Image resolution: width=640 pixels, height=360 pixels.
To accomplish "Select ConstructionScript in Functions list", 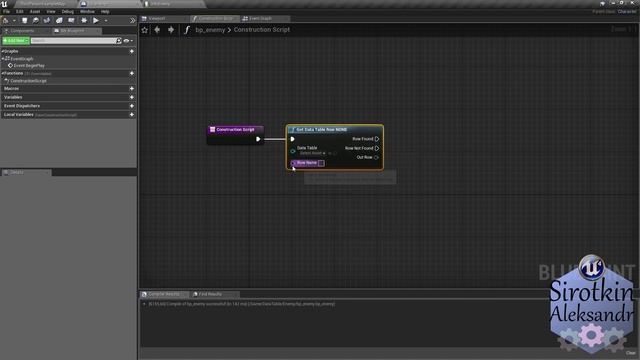I will click(x=29, y=81).
